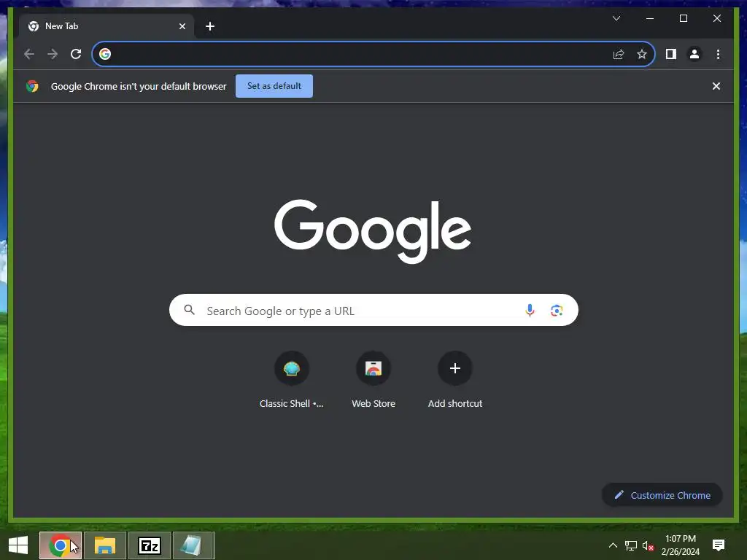Open the tab search chevron
747x560 pixels.
616,18
